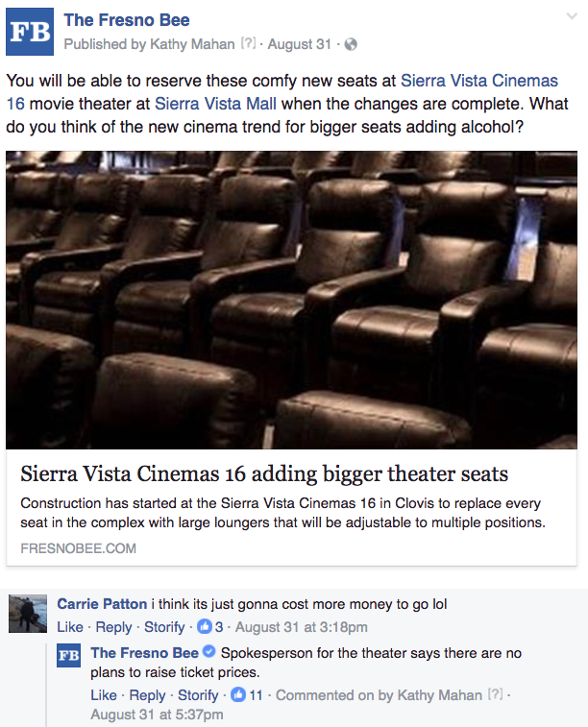Click the theater seats article image

point(291,300)
